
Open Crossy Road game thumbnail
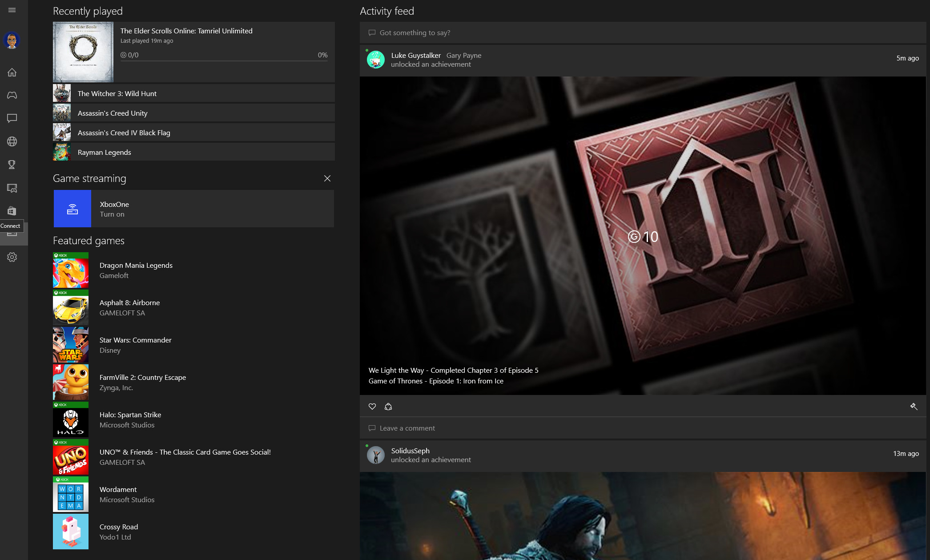[x=71, y=532]
